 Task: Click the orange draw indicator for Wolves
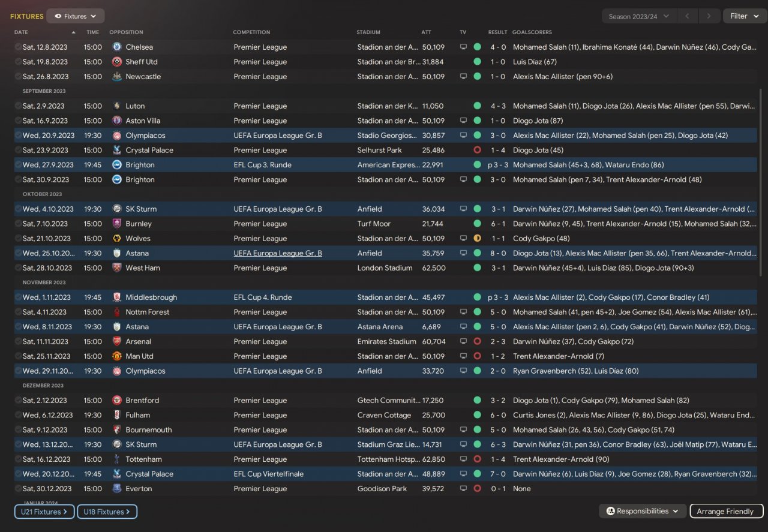(477, 239)
